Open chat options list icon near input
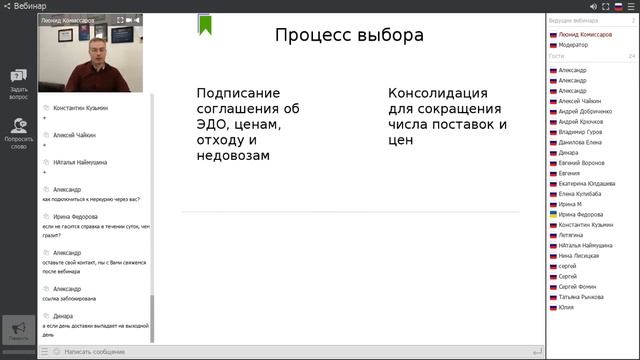 point(44,351)
